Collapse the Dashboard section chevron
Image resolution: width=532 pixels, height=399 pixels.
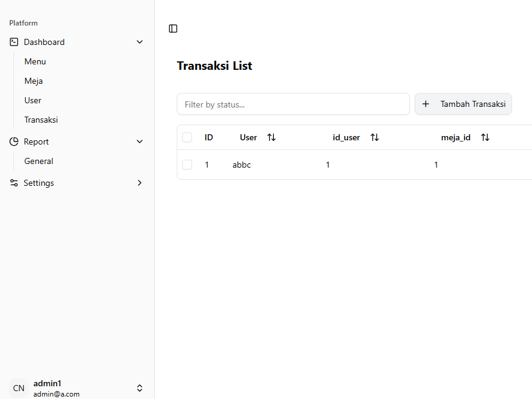tap(140, 42)
